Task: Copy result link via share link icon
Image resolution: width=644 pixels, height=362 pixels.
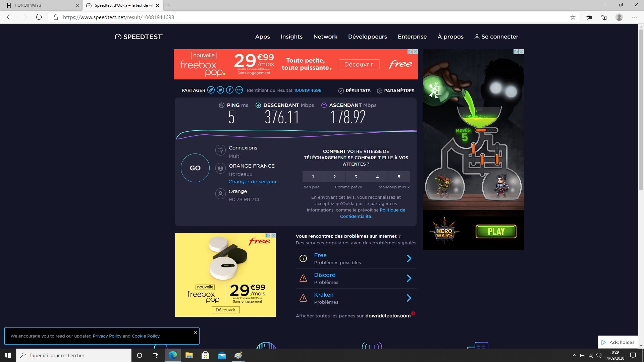Action: click(x=211, y=90)
